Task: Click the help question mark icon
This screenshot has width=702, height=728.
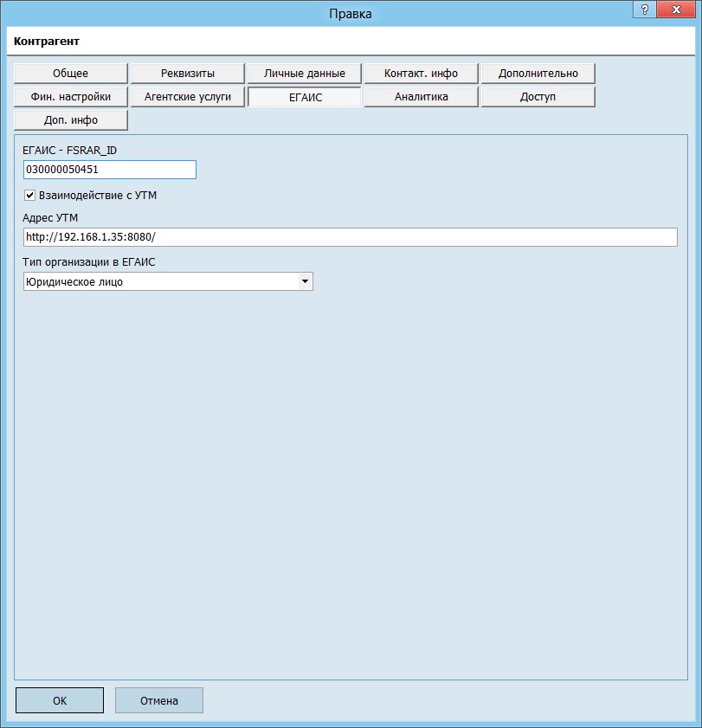Action: click(644, 10)
